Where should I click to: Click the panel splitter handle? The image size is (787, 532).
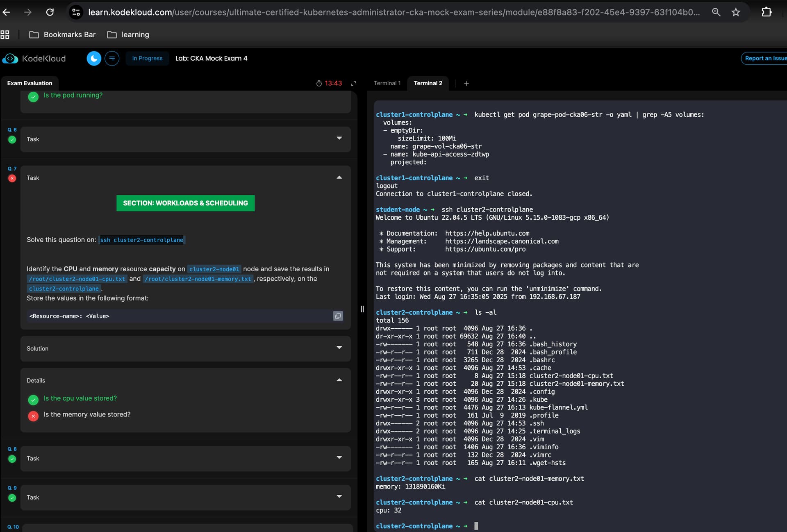pos(362,309)
